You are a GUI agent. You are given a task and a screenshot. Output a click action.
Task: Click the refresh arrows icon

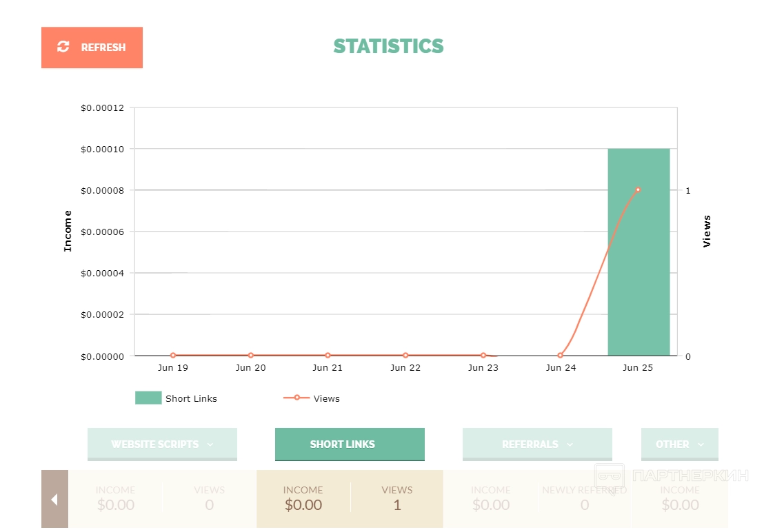click(x=63, y=47)
